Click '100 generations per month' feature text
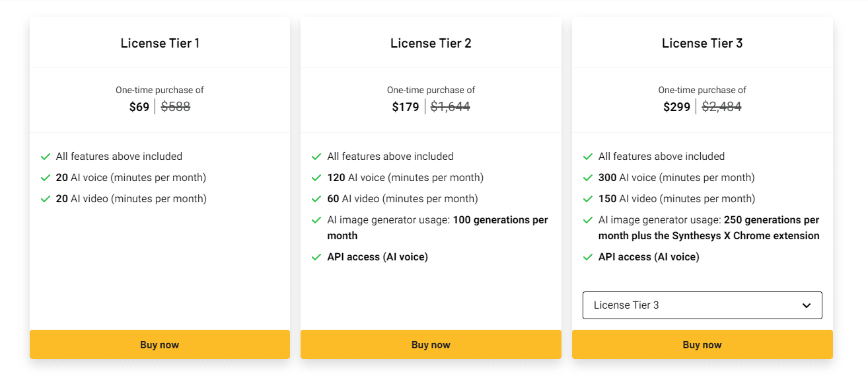The width and height of the screenshot is (868, 380). (438, 228)
